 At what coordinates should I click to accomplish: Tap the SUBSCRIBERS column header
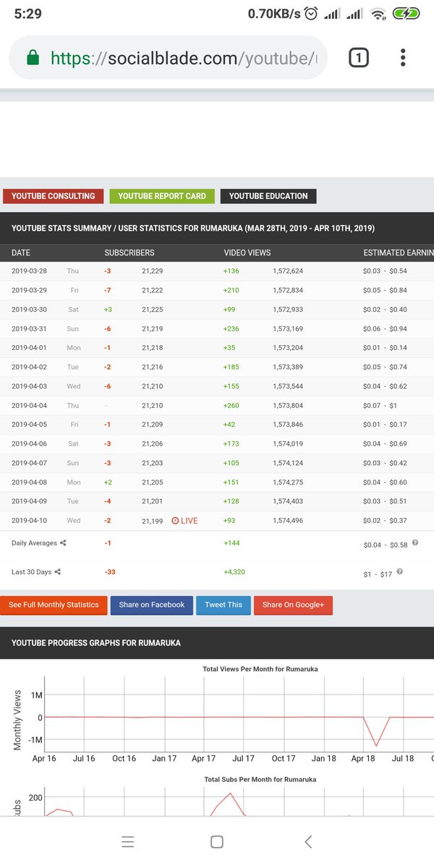(129, 253)
